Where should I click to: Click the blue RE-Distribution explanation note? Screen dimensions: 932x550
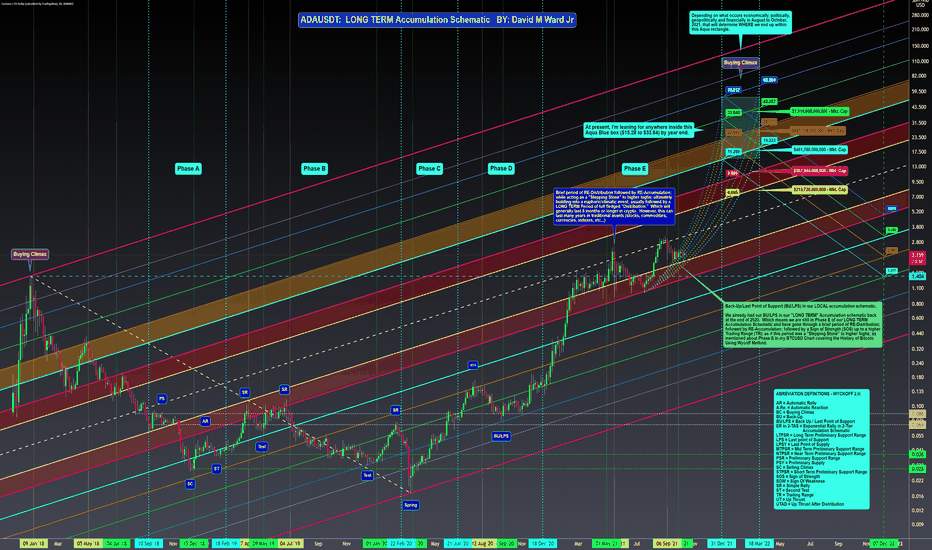click(x=614, y=207)
